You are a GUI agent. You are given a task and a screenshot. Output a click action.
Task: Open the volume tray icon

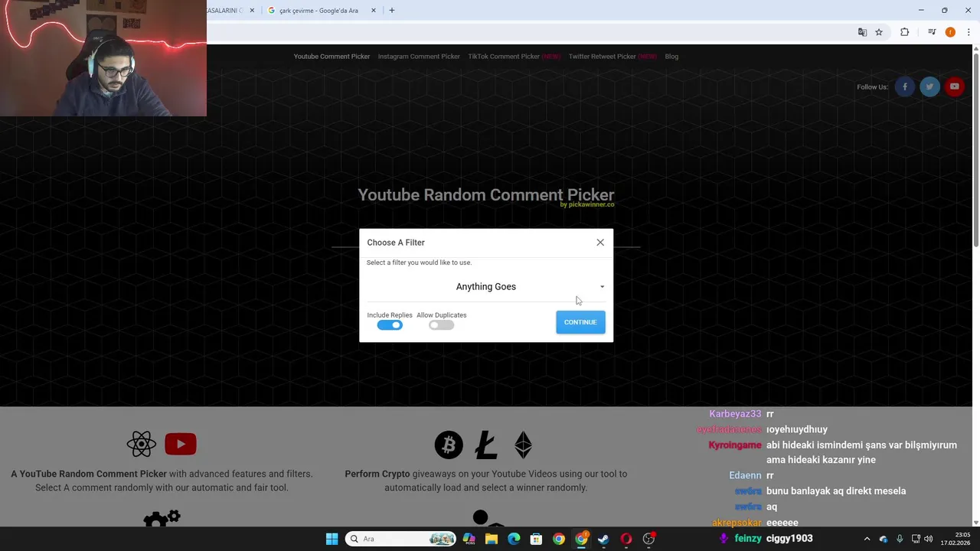click(x=929, y=539)
